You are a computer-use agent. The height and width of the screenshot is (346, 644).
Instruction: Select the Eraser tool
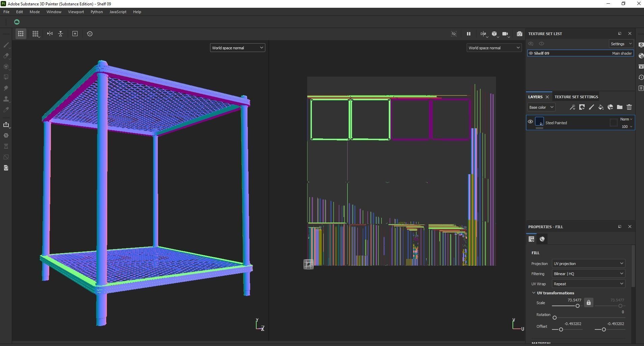click(x=6, y=56)
